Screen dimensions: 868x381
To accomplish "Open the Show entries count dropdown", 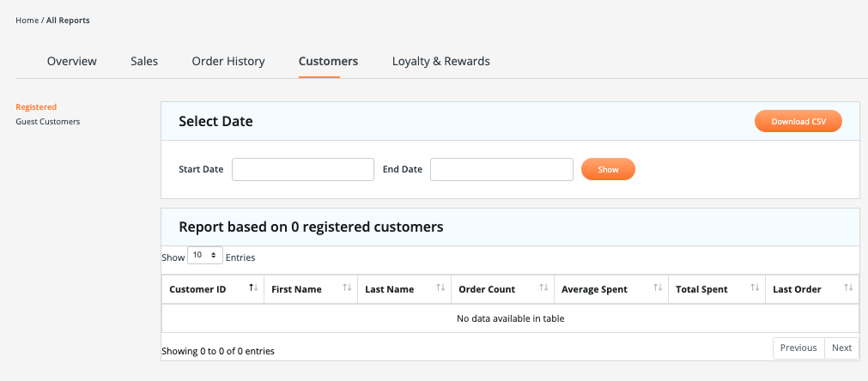I will point(205,256).
